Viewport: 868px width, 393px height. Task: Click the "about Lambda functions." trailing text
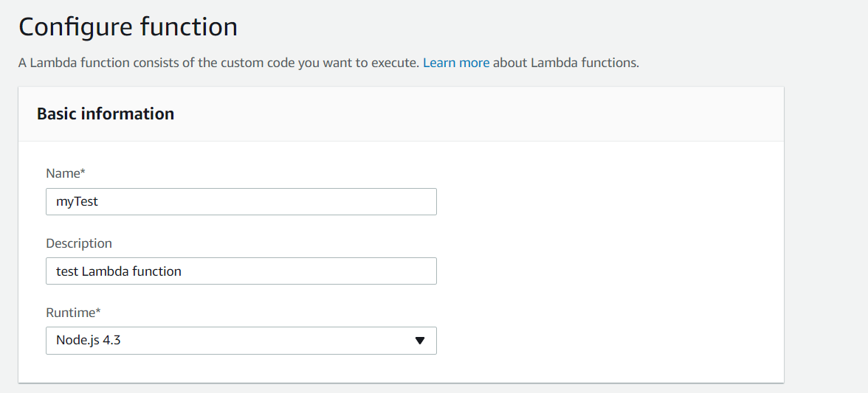(x=565, y=63)
